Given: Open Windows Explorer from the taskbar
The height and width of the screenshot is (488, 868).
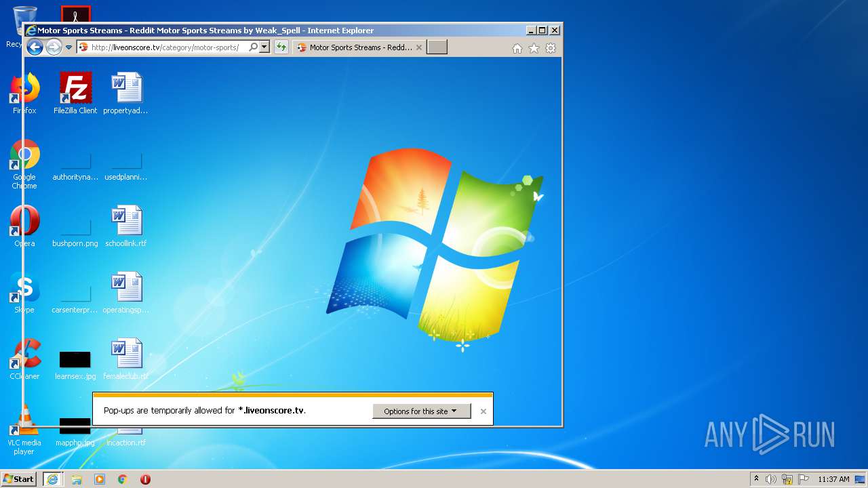Looking at the screenshot, I should point(77,479).
